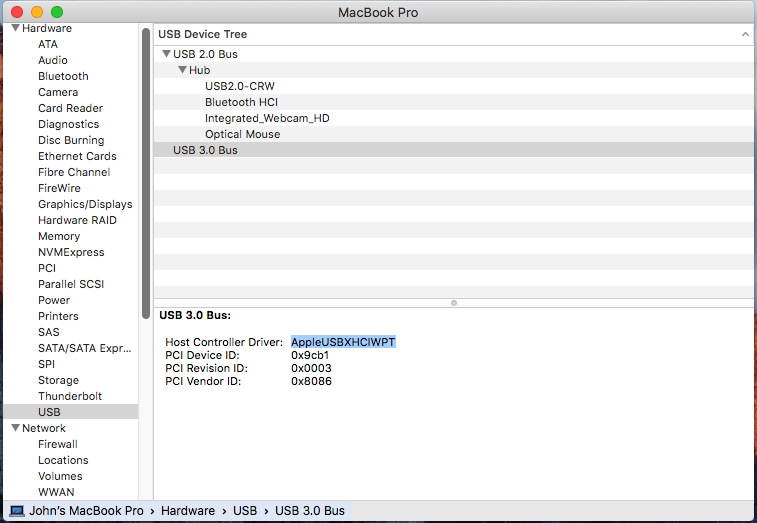Collapse the Hardware section triangle
This screenshot has height=523, width=757.
point(15,28)
